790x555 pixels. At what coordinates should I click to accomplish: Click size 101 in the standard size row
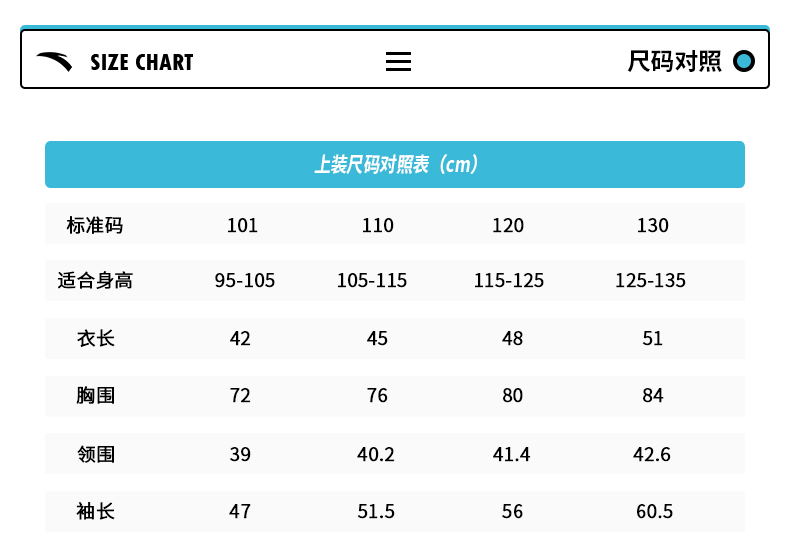(x=242, y=225)
